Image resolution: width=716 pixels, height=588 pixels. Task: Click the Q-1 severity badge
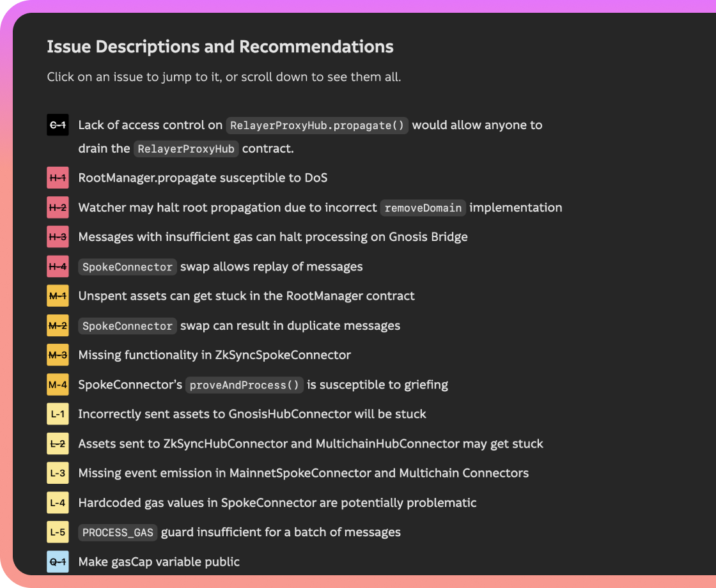point(58,562)
